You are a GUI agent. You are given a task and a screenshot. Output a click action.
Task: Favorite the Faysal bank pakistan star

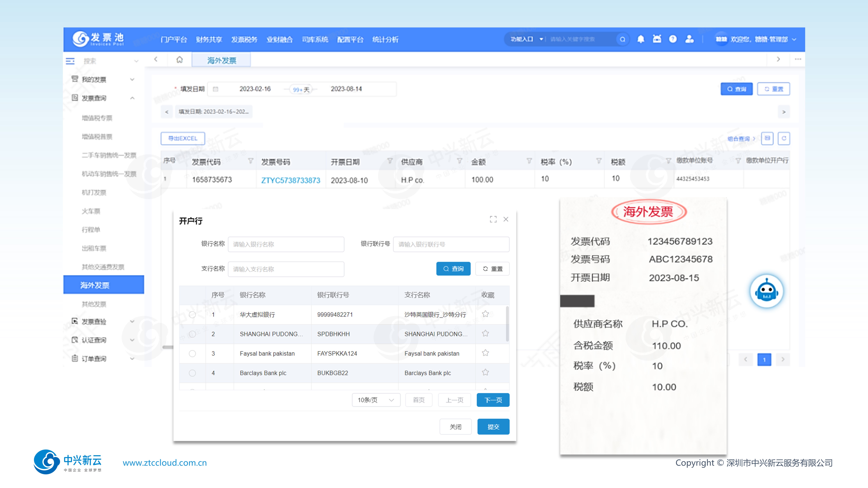[485, 353]
